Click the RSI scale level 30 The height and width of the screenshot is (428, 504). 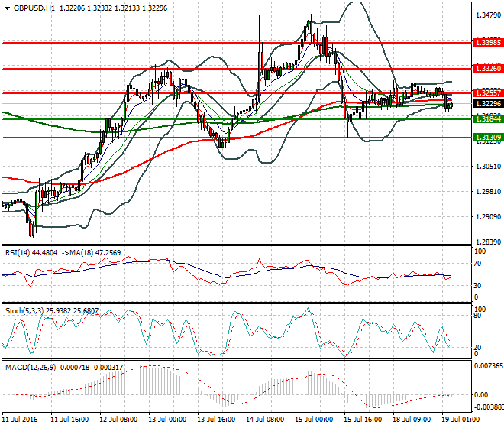[x=477, y=286]
